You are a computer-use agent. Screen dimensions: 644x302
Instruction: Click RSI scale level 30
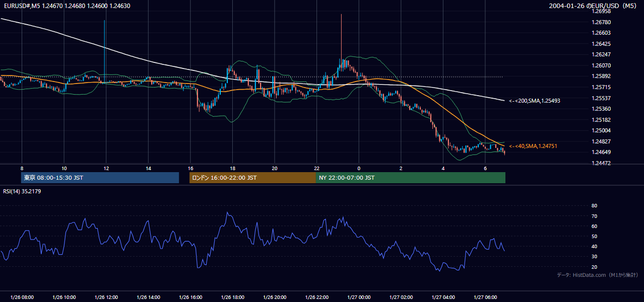click(x=594, y=257)
